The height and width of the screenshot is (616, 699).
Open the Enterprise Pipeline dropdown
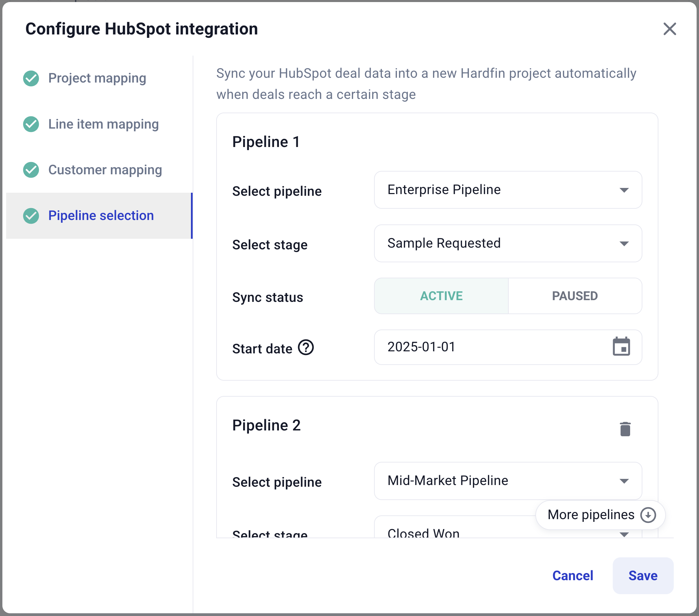click(x=508, y=190)
